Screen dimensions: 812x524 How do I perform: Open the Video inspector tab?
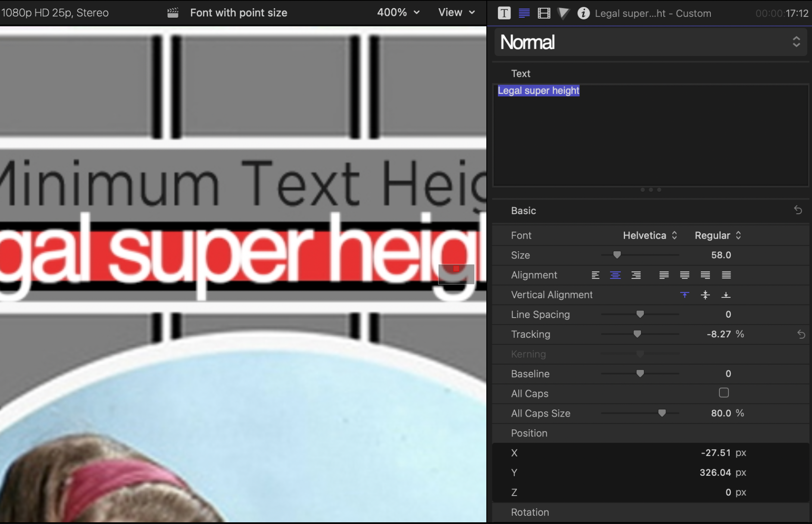pos(544,13)
